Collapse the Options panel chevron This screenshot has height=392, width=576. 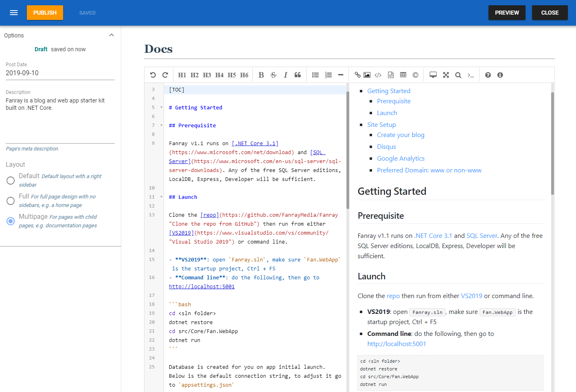[x=112, y=35]
